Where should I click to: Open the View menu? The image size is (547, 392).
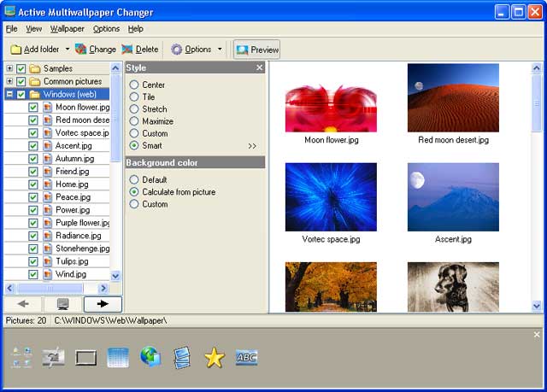coord(34,29)
